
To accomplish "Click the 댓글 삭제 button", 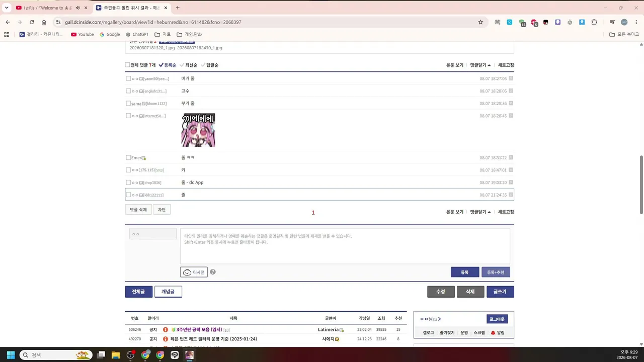I will 138,210.
